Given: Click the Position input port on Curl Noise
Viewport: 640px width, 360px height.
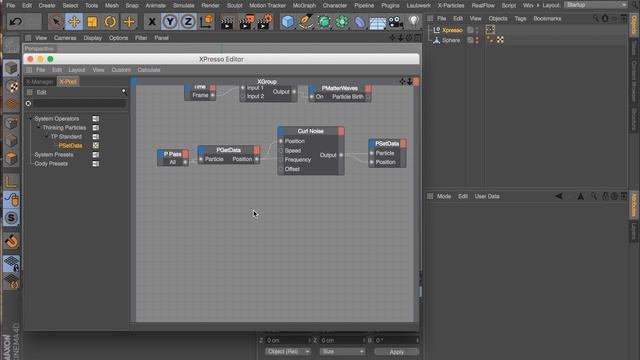Looking at the screenshot, I should (281, 141).
